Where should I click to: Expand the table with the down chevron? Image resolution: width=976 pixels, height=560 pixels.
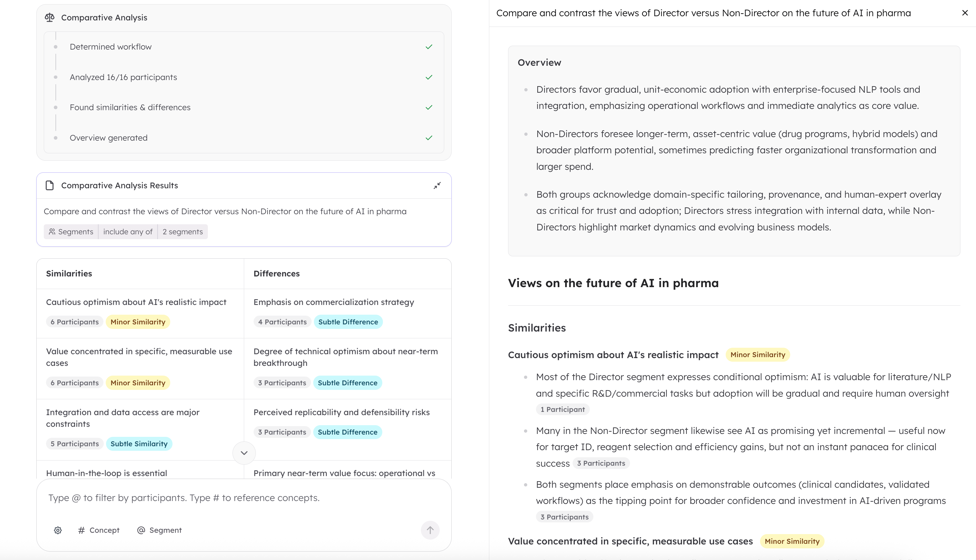[244, 453]
